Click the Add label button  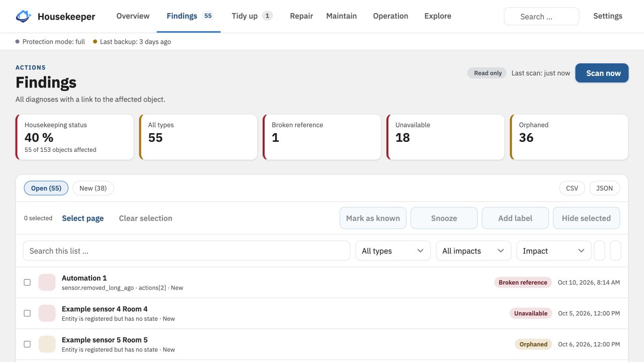tap(515, 218)
